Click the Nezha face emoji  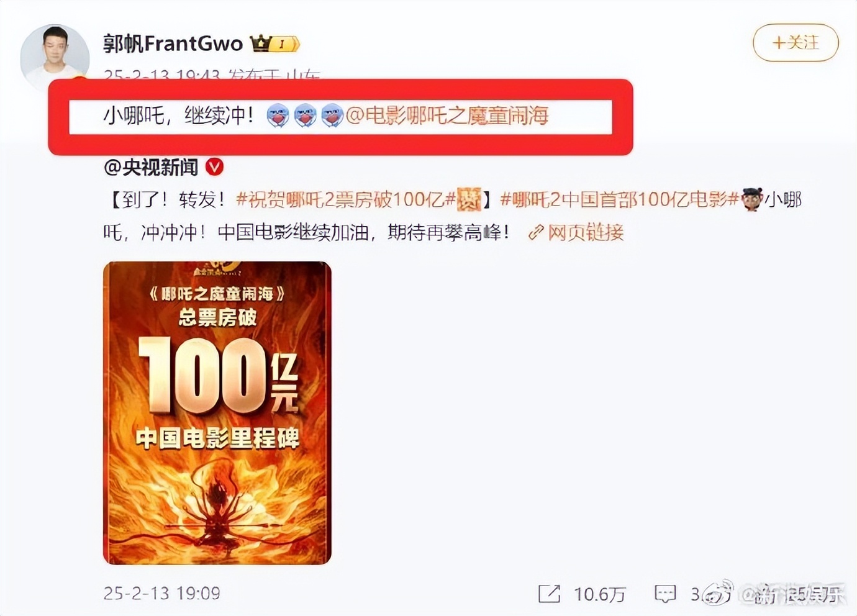[751, 200]
